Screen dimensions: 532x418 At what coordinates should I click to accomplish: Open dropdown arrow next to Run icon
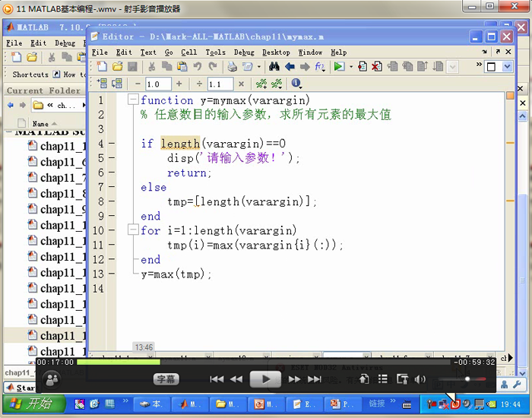pyautogui.click(x=351, y=67)
